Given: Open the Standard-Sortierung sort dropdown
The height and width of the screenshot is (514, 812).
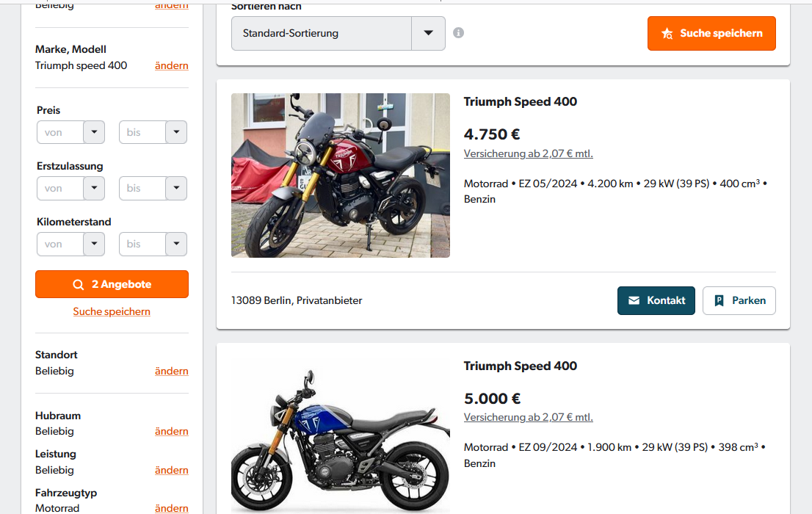Looking at the screenshot, I should (338, 33).
